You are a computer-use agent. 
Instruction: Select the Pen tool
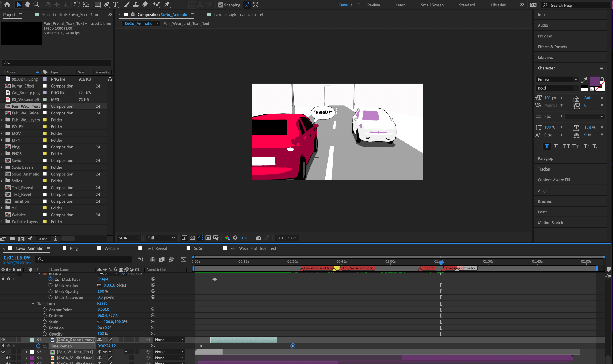pyautogui.click(x=106, y=4)
